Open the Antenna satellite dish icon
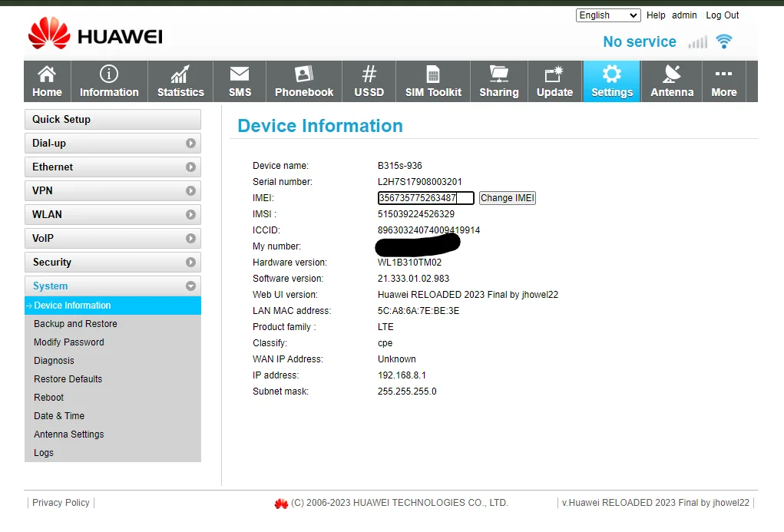The width and height of the screenshot is (784, 532). coord(671,74)
